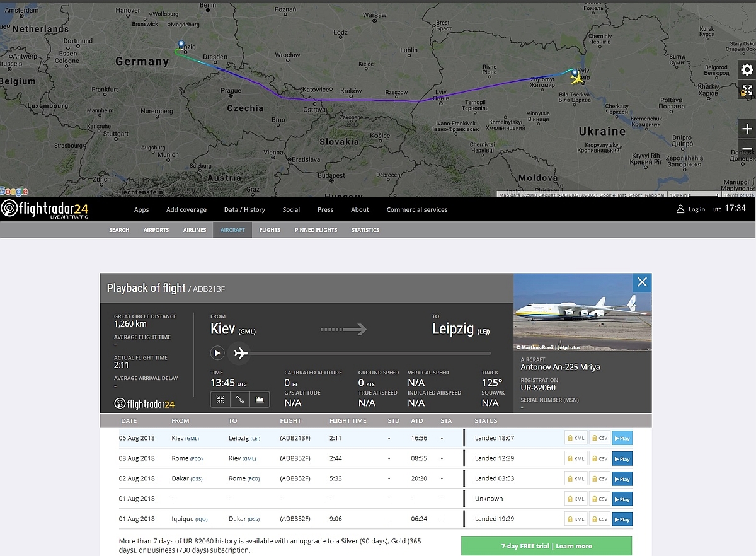Click the Leipzig destination marker on the map
The width and height of the screenshot is (756, 556).
click(181, 45)
